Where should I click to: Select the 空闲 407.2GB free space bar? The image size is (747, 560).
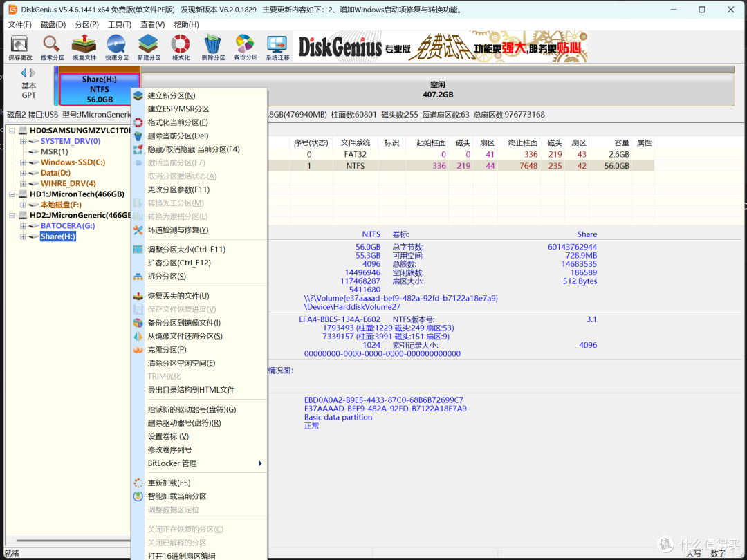point(438,89)
